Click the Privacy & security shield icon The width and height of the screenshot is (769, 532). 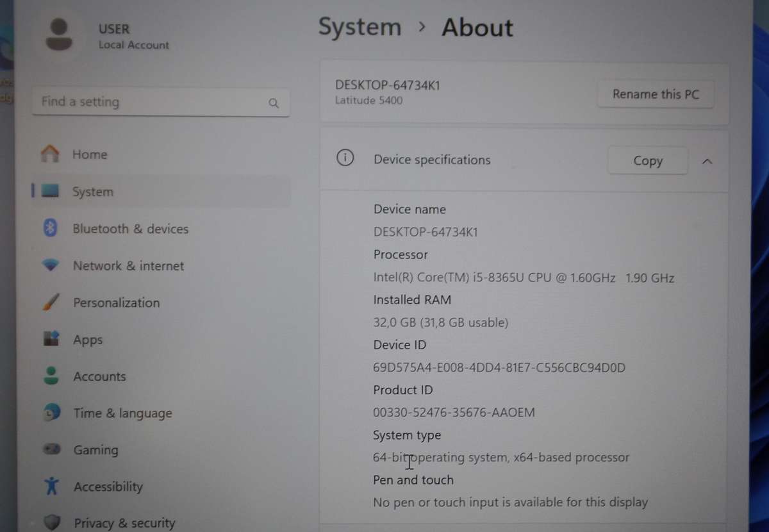coord(52,522)
